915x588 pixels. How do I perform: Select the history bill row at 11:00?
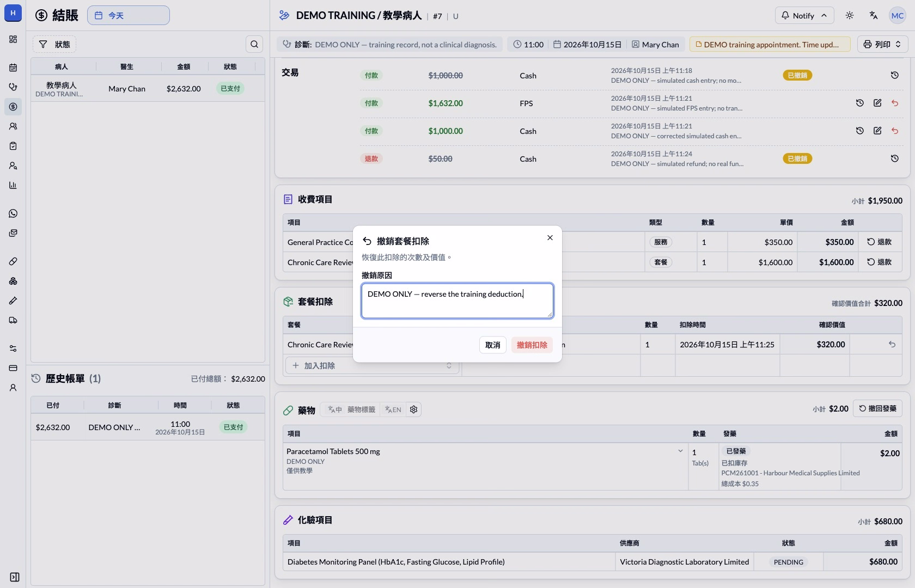tap(148, 427)
